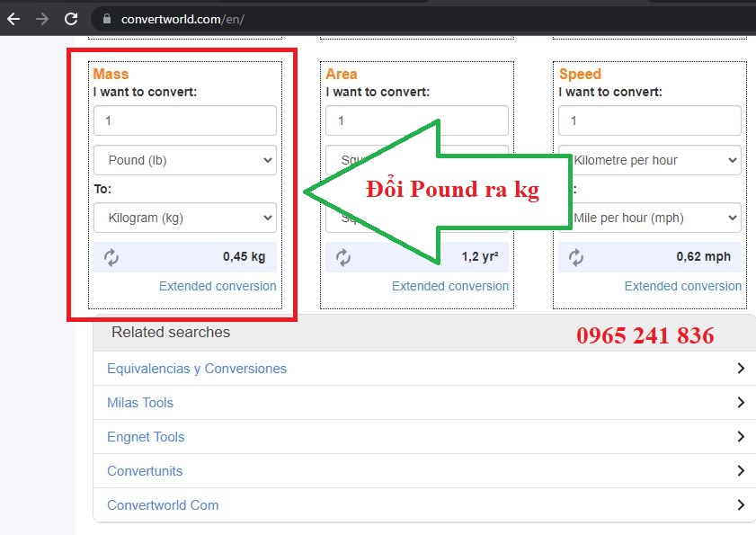Click the padlock site security icon

106,16
